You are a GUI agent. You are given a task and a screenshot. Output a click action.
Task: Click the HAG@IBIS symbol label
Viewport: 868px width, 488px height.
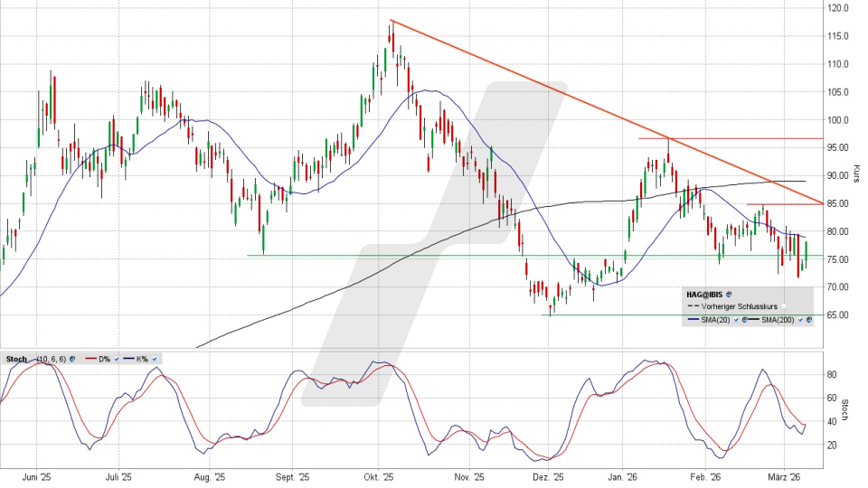(x=704, y=295)
